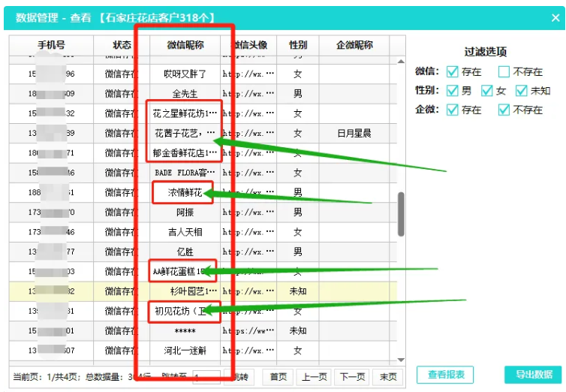Sort by 性别 column header
566x392 pixels.
[298, 45]
